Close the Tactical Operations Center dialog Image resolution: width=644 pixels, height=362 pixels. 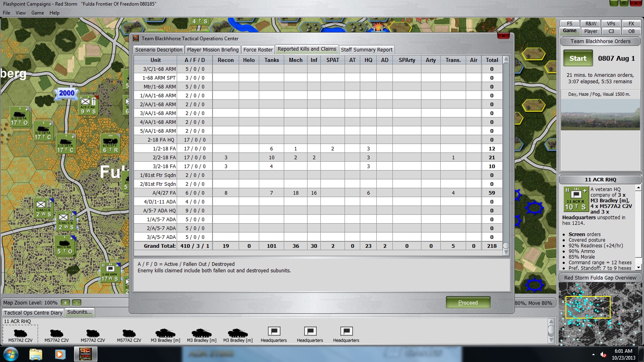pyautogui.click(x=503, y=36)
